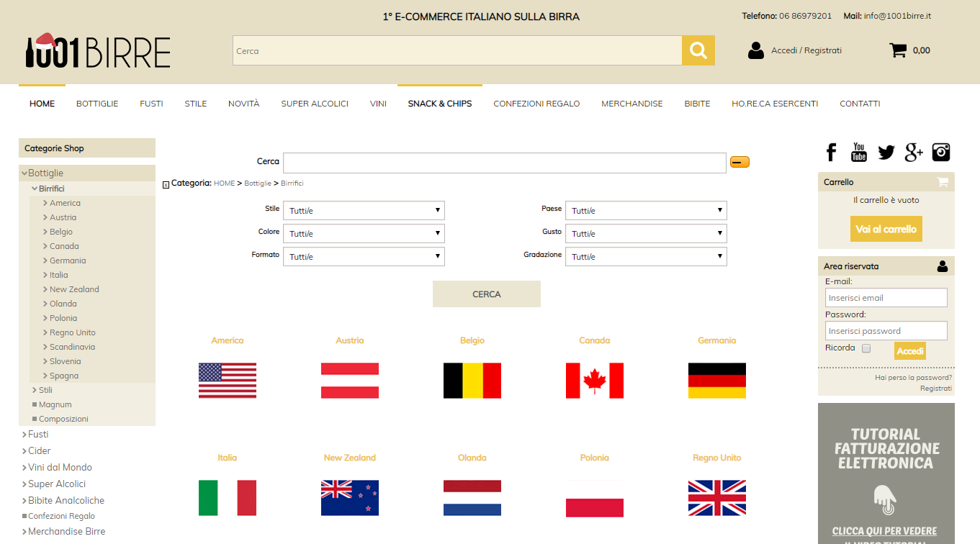Image resolution: width=980 pixels, height=544 pixels.
Task: Select the Germania flag
Action: [717, 381]
